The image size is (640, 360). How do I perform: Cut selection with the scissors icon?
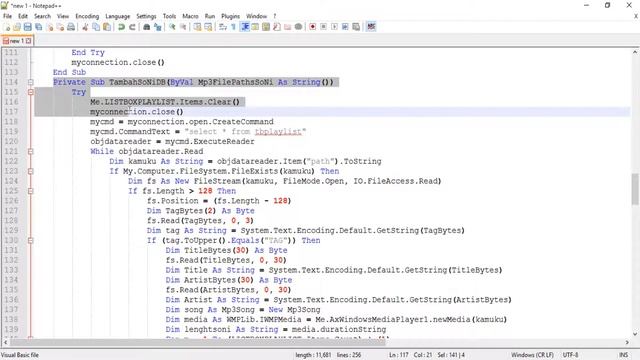point(85,27)
